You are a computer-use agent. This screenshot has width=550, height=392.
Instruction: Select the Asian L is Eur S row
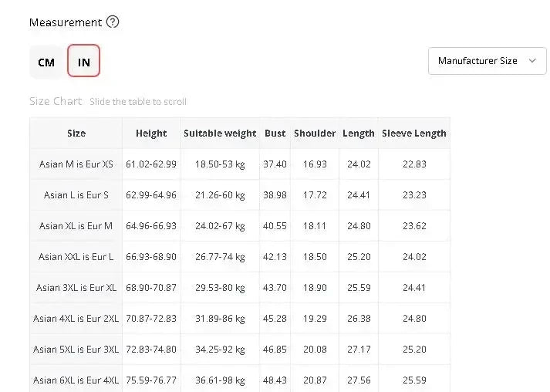click(76, 195)
